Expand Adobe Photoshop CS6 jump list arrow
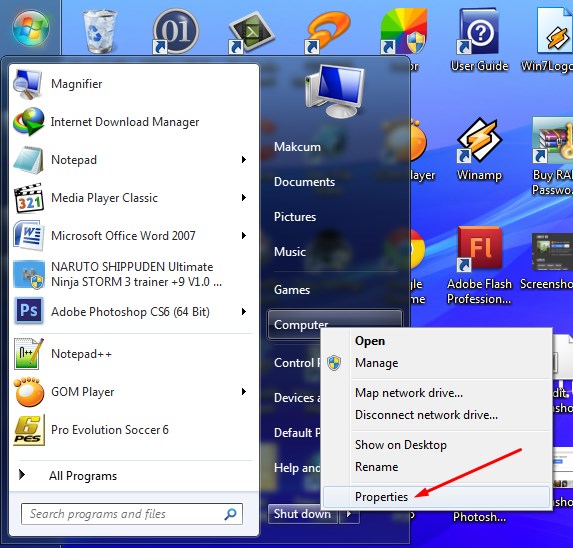This screenshot has width=573, height=548. (244, 312)
